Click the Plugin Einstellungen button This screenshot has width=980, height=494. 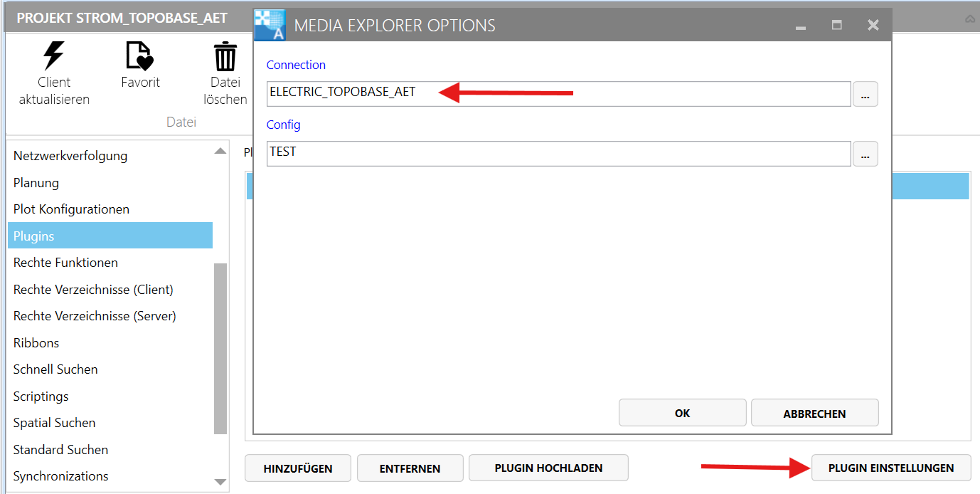pos(890,468)
